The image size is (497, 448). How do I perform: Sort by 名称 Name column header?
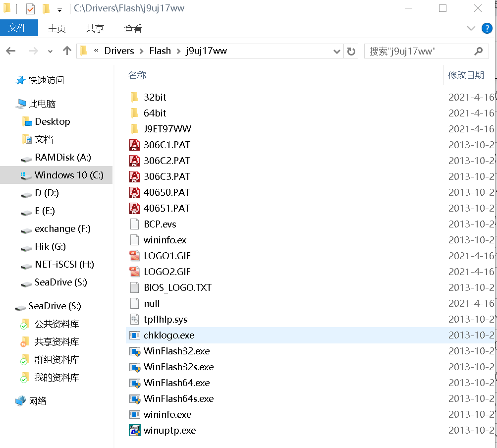pyautogui.click(x=137, y=75)
